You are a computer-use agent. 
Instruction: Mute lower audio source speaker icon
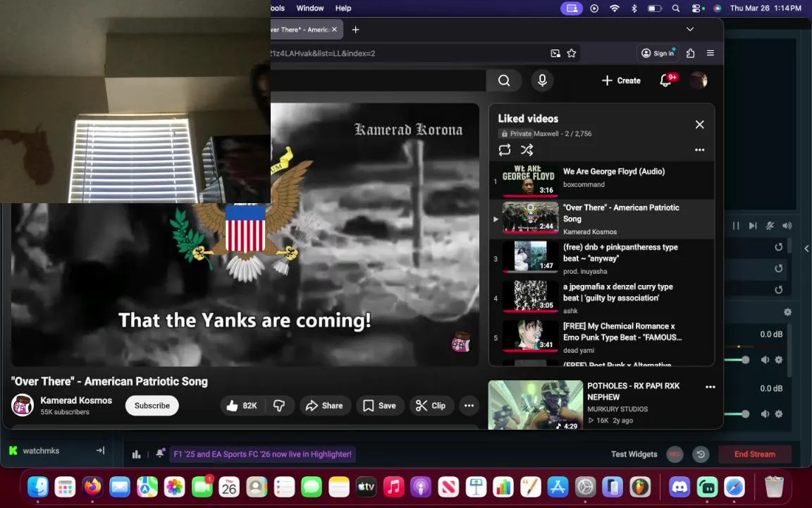765,413
